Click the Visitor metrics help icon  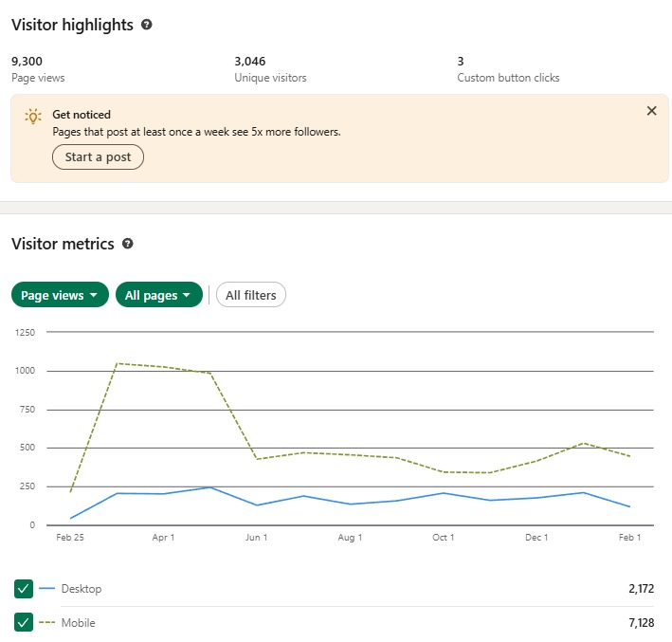click(x=128, y=244)
